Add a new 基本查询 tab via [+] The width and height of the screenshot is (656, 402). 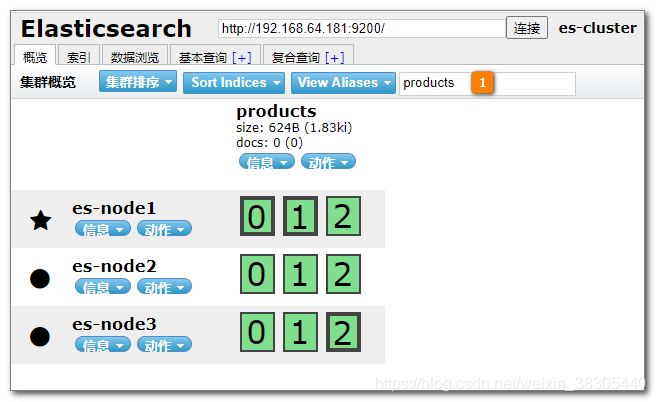tap(242, 57)
